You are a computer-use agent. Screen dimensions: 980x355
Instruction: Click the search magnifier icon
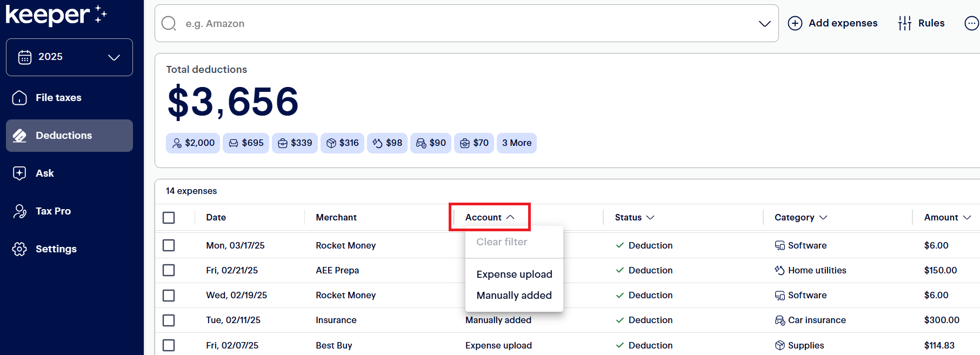169,23
